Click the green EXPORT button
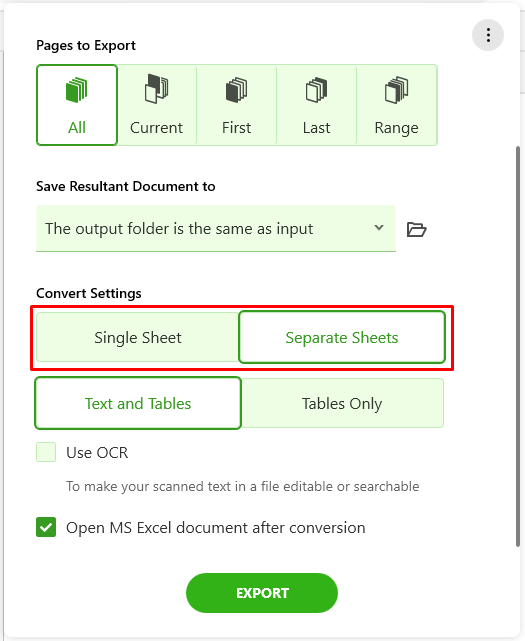Image resolution: width=525 pixels, height=641 pixels. click(262, 593)
